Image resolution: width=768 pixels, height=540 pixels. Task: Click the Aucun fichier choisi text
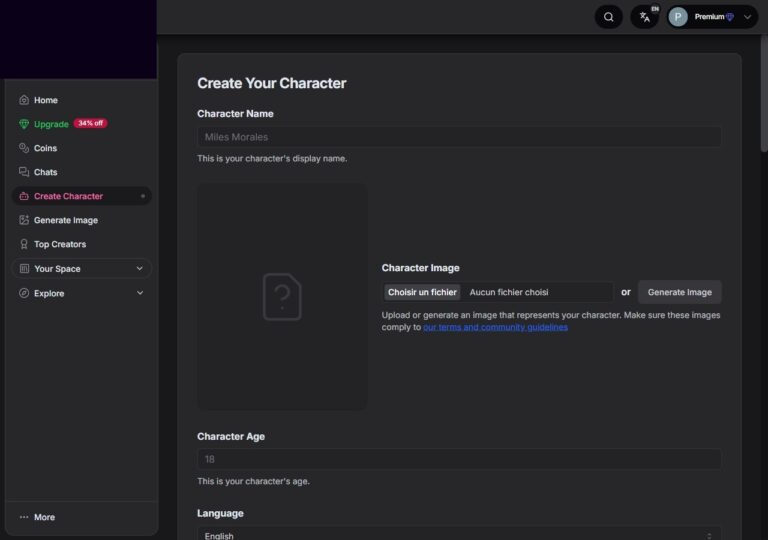pos(509,292)
